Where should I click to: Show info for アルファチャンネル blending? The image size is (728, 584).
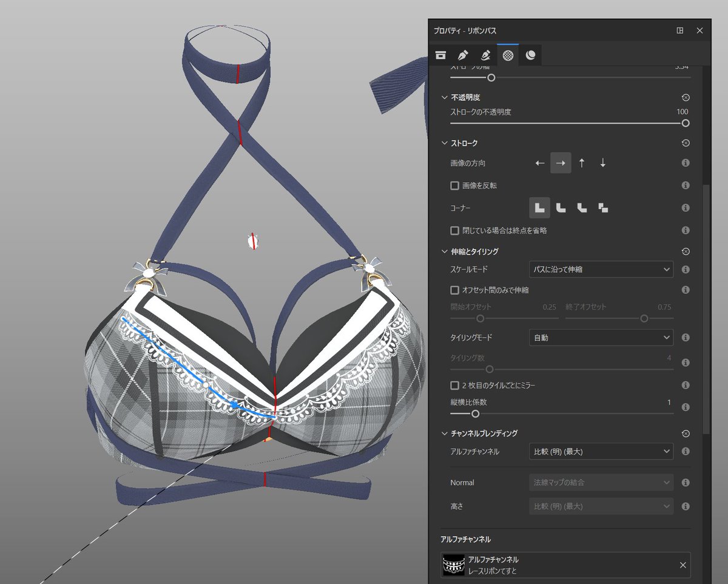[x=686, y=452]
